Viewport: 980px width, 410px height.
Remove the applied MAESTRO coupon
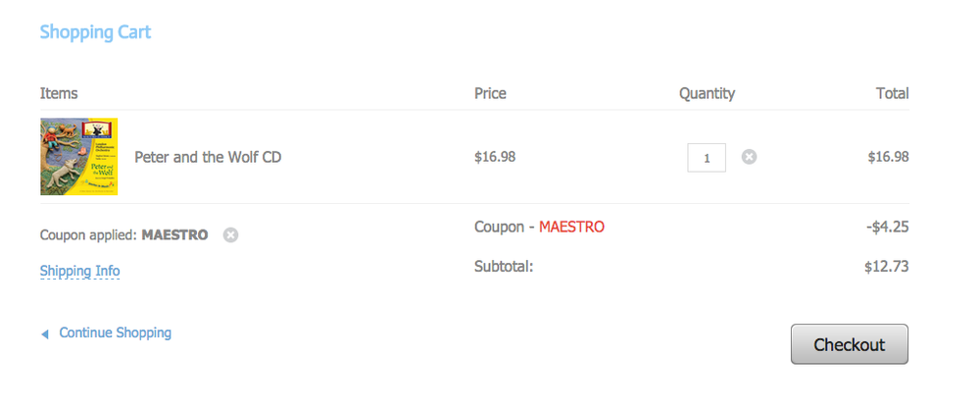[230, 235]
